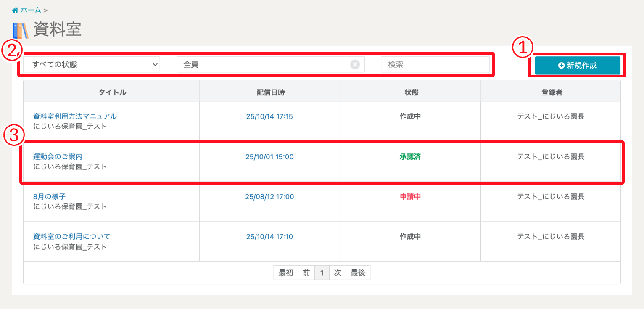Image resolution: width=644 pixels, height=309 pixels.
Task: Open the すべての状態 status dropdown
Action: pos(92,65)
